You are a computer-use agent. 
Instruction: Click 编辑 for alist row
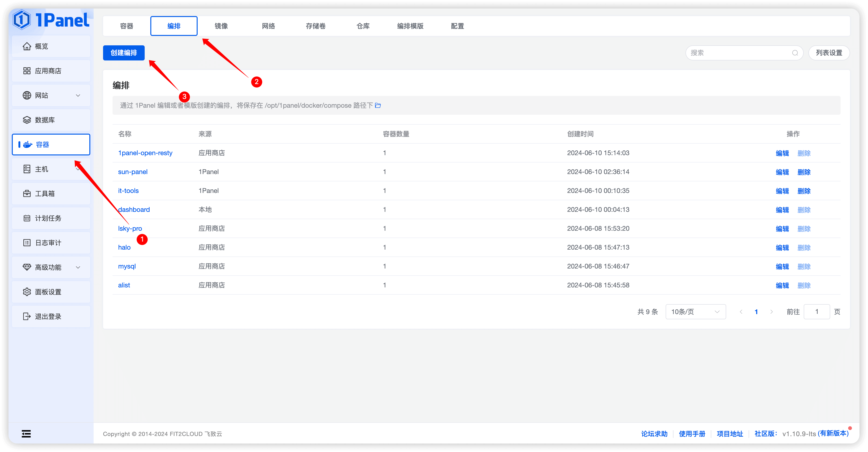[782, 286]
